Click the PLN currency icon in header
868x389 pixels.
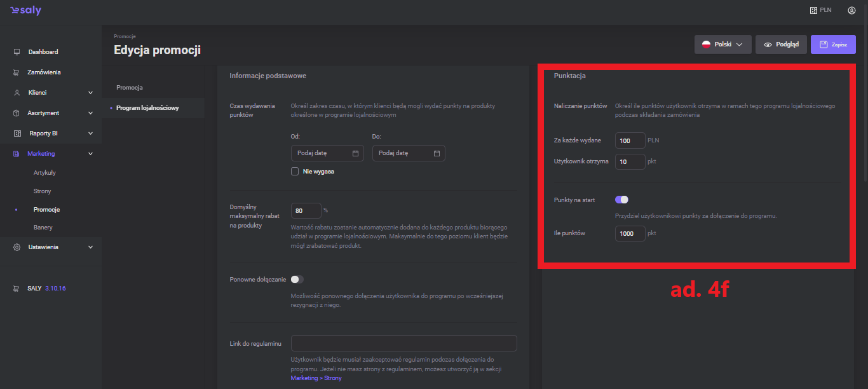[813, 11]
